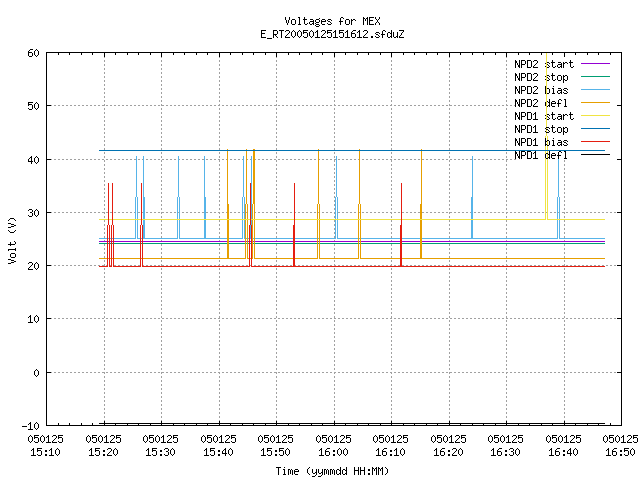Select the 'NPD1 defl' legend label
The width and height of the screenshot is (640, 480).
[541, 156]
